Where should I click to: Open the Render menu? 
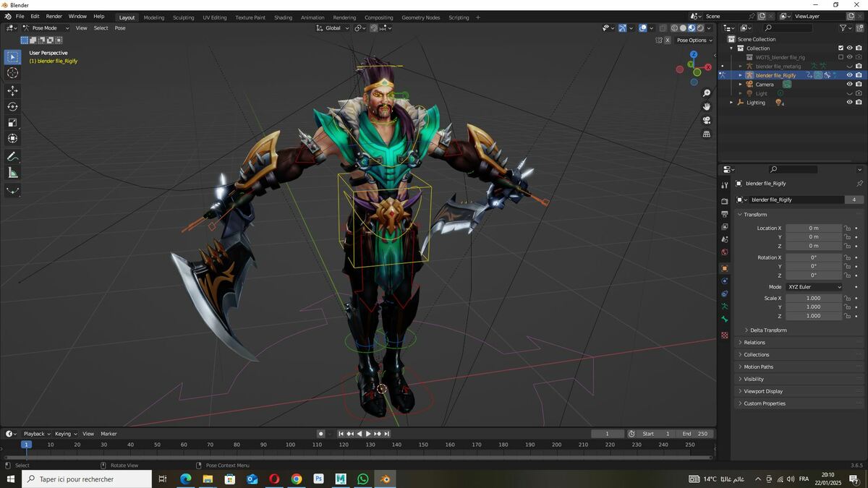[54, 16]
